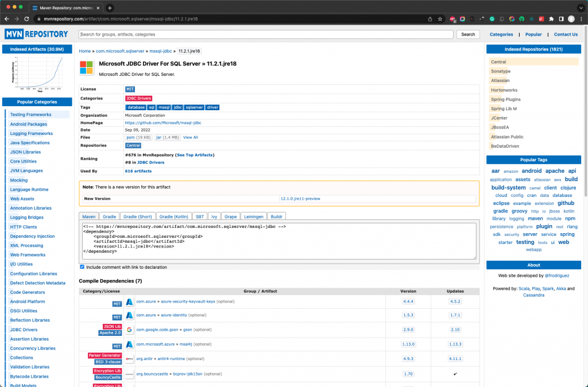Click the Search button
Image resolution: width=588 pixels, height=387 pixels.
468,34
